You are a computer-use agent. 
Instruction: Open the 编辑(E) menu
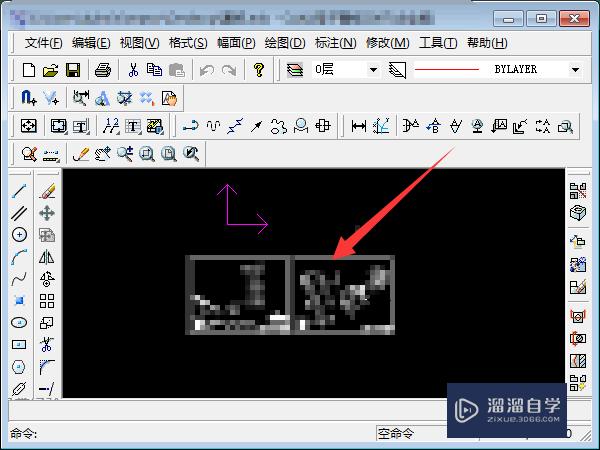click(91, 42)
